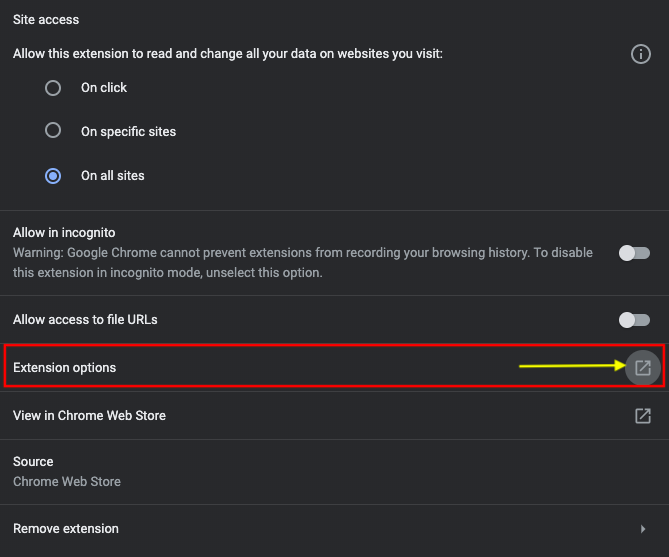Click the Site access info icon
The width and height of the screenshot is (669, 557).
click(x=641, y=54)
